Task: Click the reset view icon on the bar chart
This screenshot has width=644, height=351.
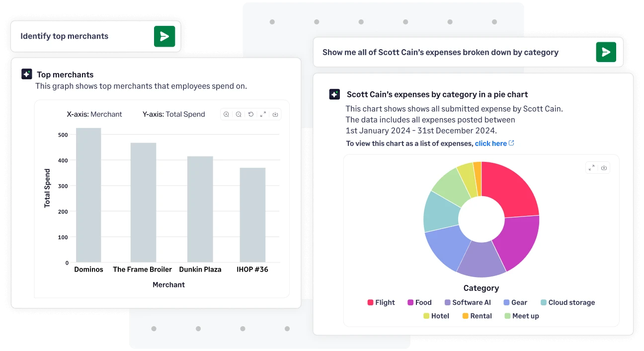Action: tap(251, 114)
